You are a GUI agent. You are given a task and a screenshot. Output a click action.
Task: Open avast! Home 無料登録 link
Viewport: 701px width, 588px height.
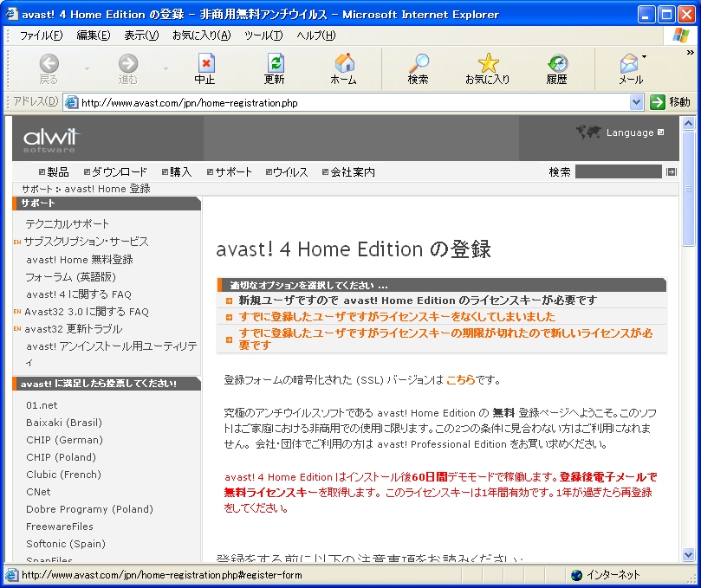click(80, 260)
